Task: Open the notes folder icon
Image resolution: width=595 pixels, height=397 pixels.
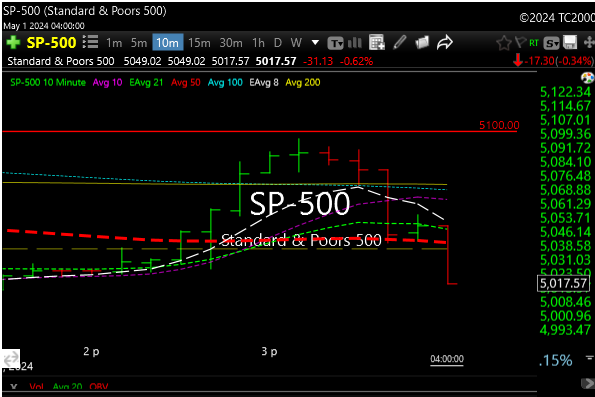Action: tap(422, 42)
